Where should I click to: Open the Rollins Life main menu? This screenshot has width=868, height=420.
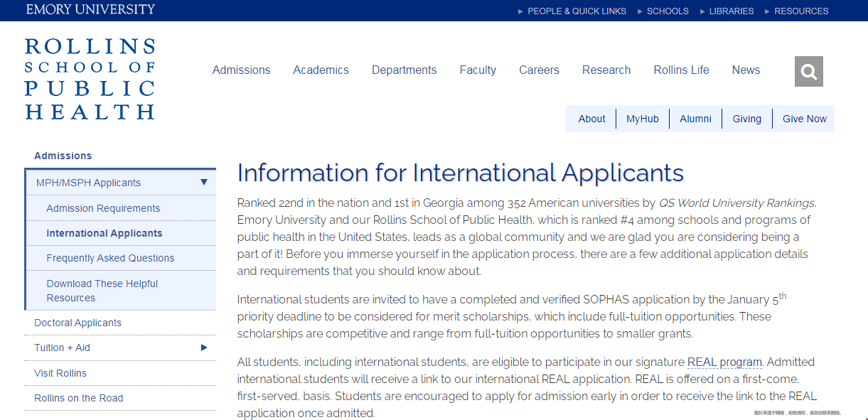click(x=682, y=70)
